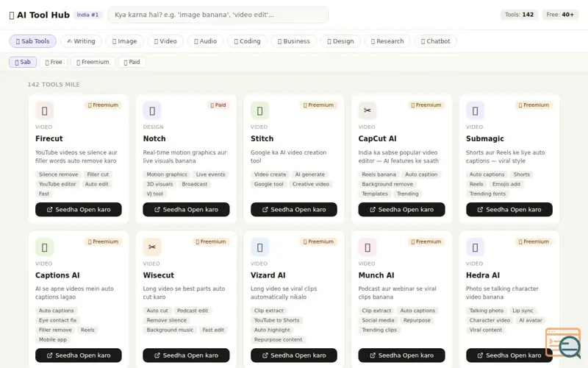Click the page inspector icon at the bottom right
This screenshot has width=588, height=368.
563,343
